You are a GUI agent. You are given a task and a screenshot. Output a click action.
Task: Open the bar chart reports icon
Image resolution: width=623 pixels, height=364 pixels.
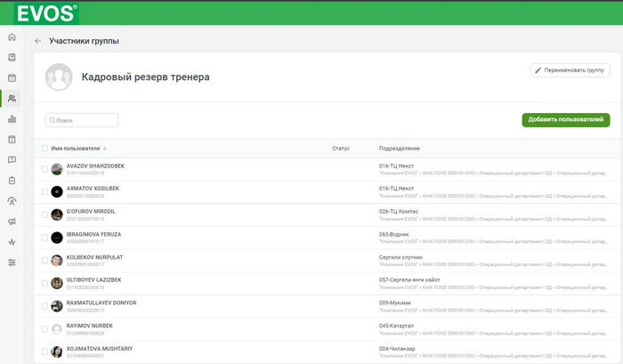pos(12,118)
